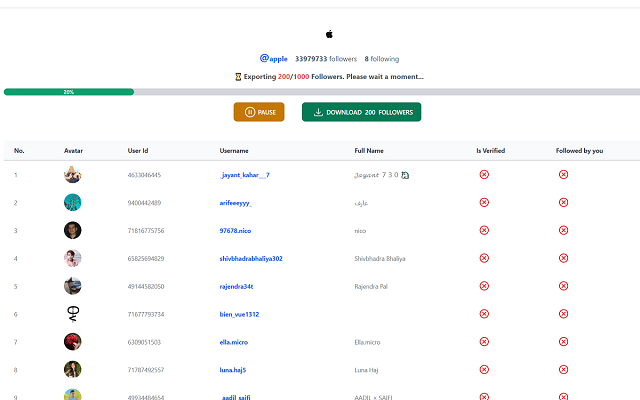Click avatar of luna.haj5
This screenshot has height=400, width=640.
point(73,370)
